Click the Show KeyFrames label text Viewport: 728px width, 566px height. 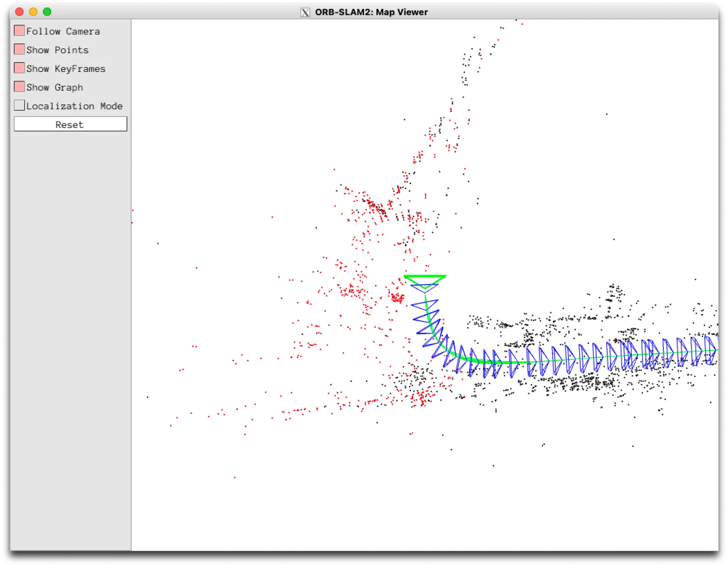click(x=66, y=69)
